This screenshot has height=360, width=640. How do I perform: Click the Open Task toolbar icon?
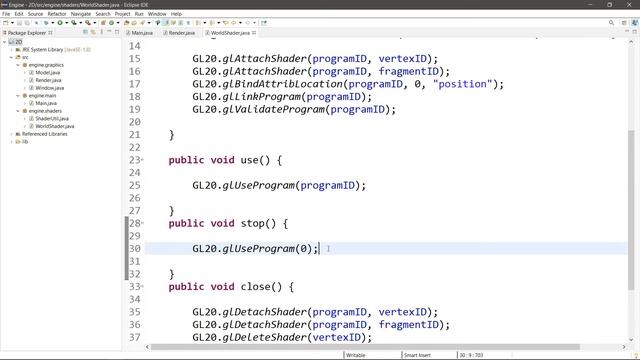point(134,23)
